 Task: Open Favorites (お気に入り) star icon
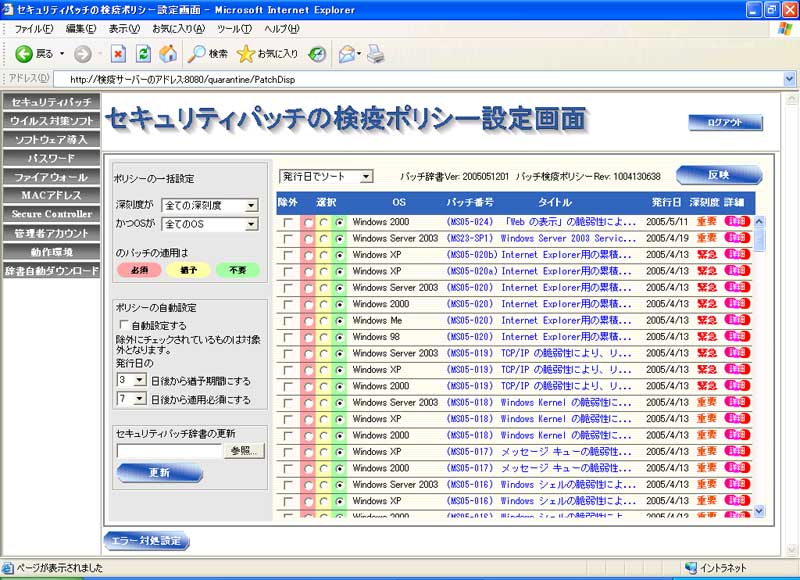pyautogui.click(x=245, y=54)
